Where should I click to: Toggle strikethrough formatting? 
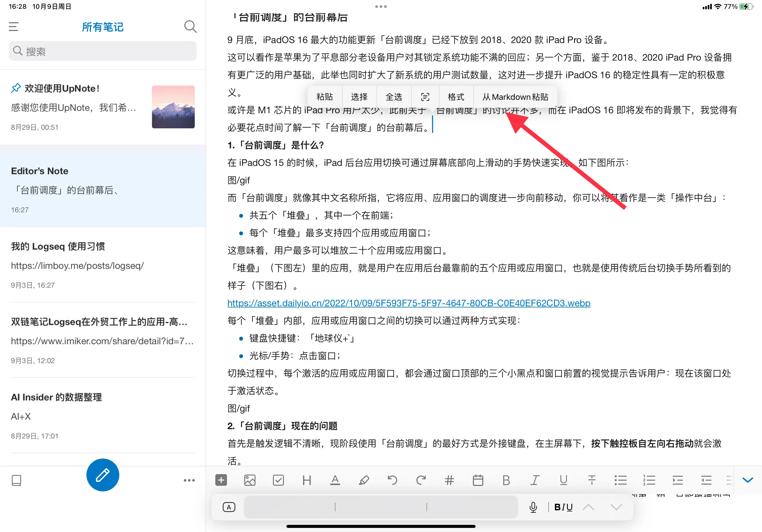click(x=592, y=480)
